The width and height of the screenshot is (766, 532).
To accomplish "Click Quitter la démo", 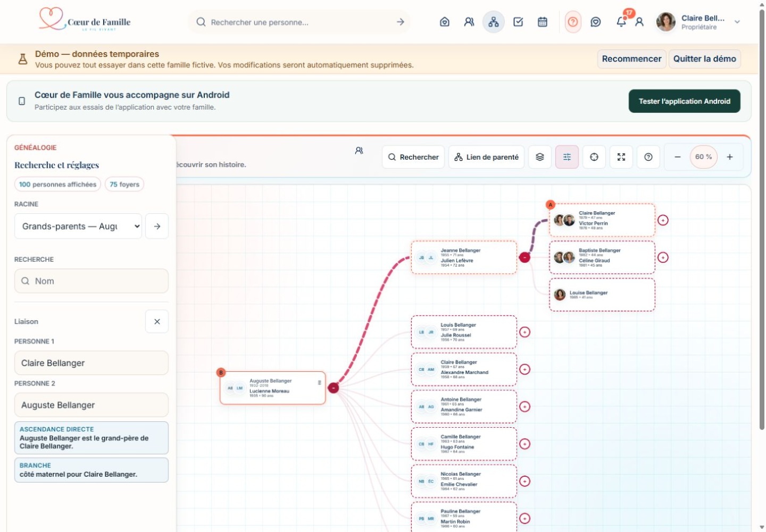I will pyautogui.click(x=705, y=59).
